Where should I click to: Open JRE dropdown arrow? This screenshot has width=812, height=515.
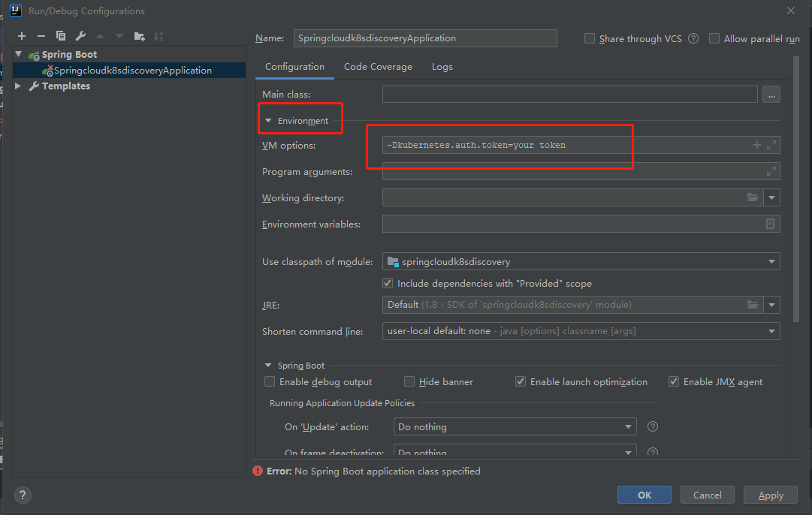771,305
